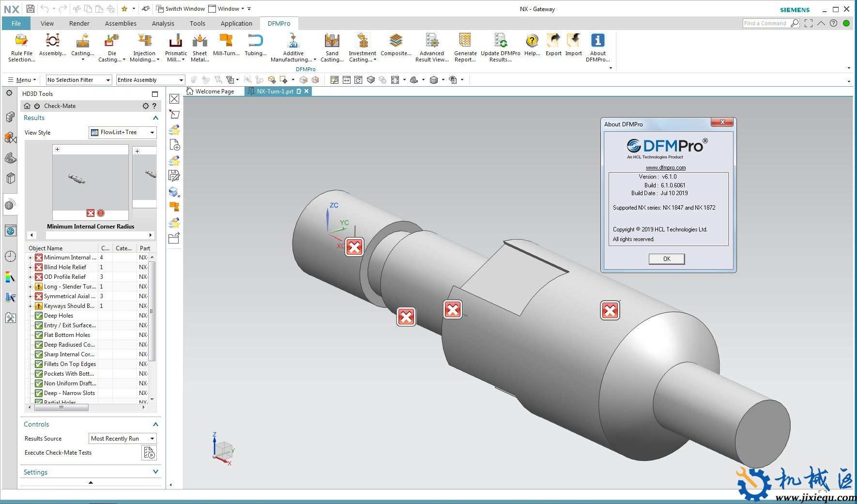Screen dimensions: 857x504
Task: Toggle the Flat Bottom Holes checkbox
Action: 39,335
